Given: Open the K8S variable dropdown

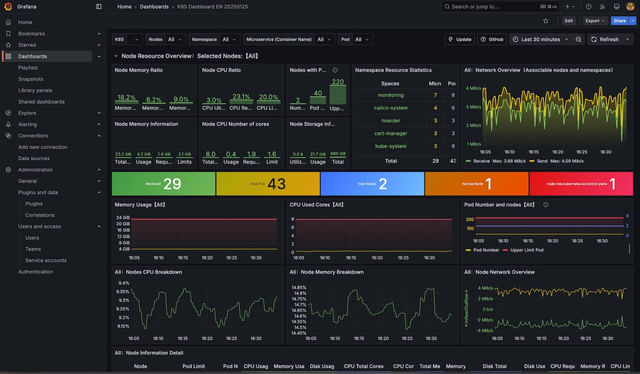Looking at the screenshot, I should [x=134, y=40].
